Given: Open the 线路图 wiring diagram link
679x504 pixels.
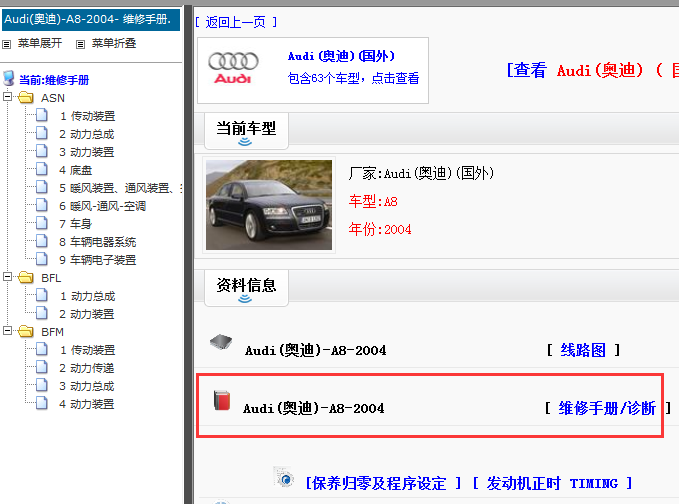Looking at the screenshot, I should 583,350.
